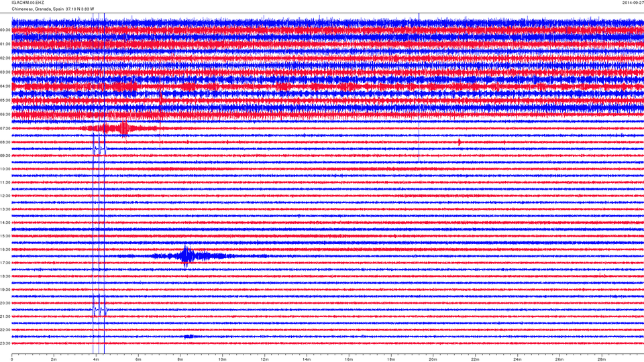Select the 12:30 time label
The image size is (644, 362).
pyautogui.click(x=5, y=196)
